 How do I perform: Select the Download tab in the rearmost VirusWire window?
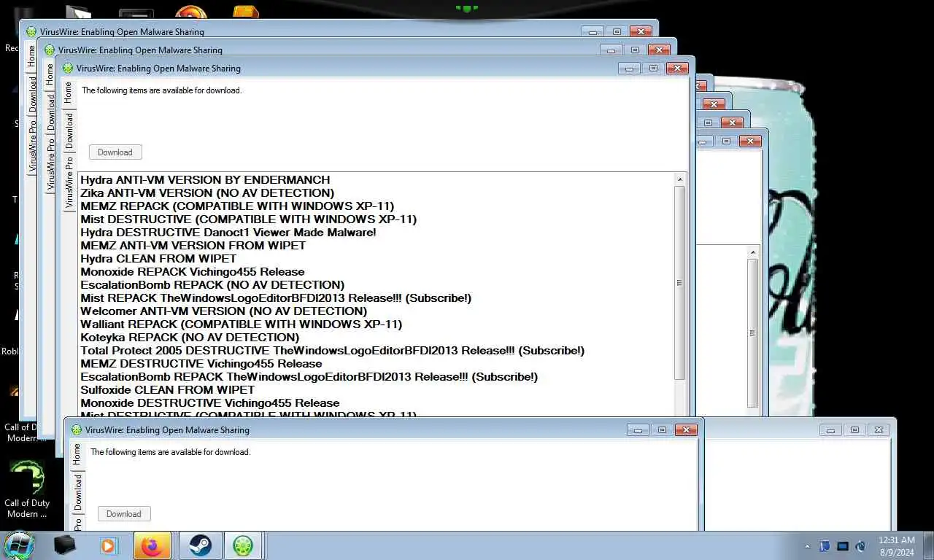coord(32,94)
